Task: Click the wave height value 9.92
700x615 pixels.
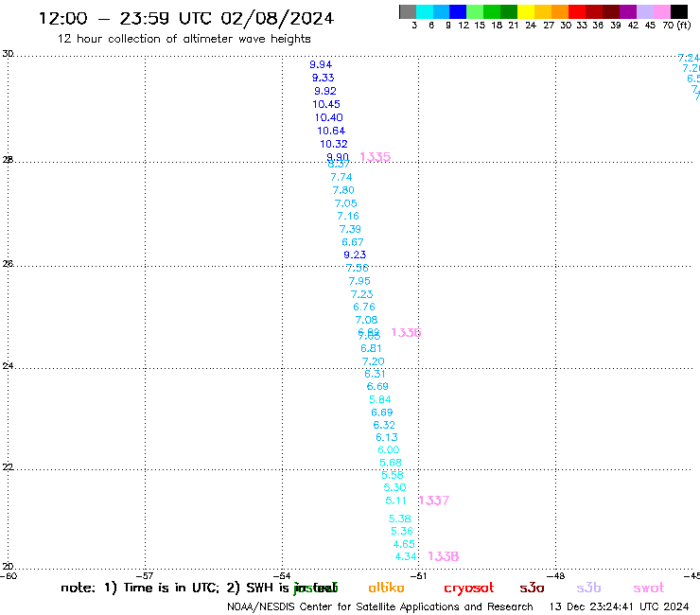Action: coord(325,91)
